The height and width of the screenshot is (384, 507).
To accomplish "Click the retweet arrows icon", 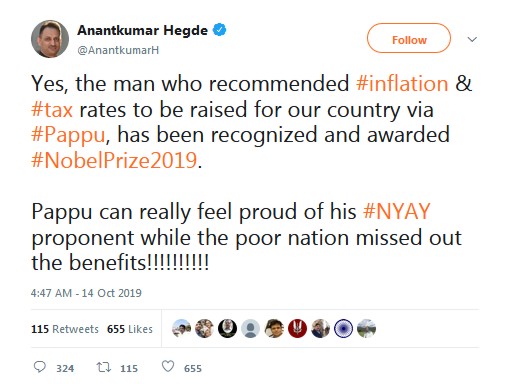I will point(104,367).
